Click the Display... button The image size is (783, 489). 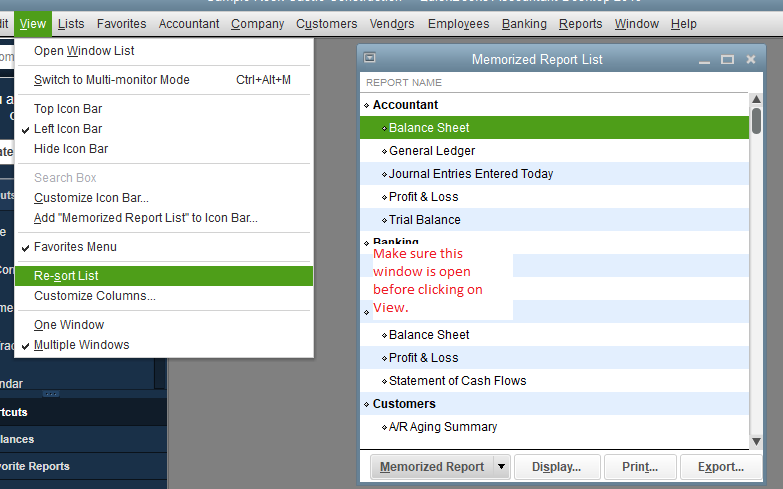(557, 467)
